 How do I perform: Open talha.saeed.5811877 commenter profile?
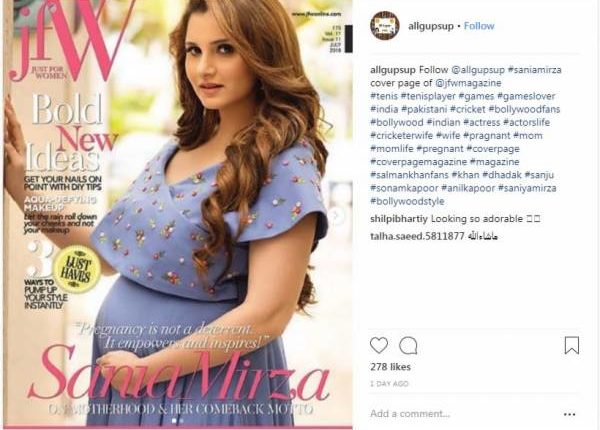coord(417,236)
